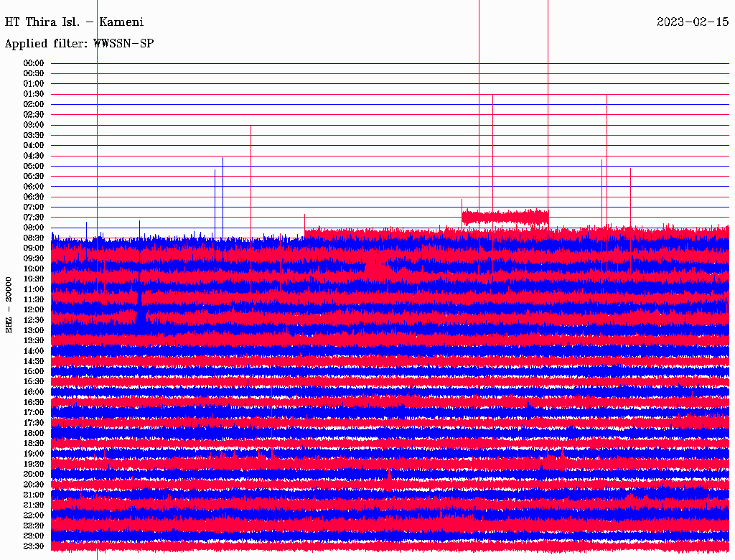Click the 20:00 time label

[x=34, y=474]
